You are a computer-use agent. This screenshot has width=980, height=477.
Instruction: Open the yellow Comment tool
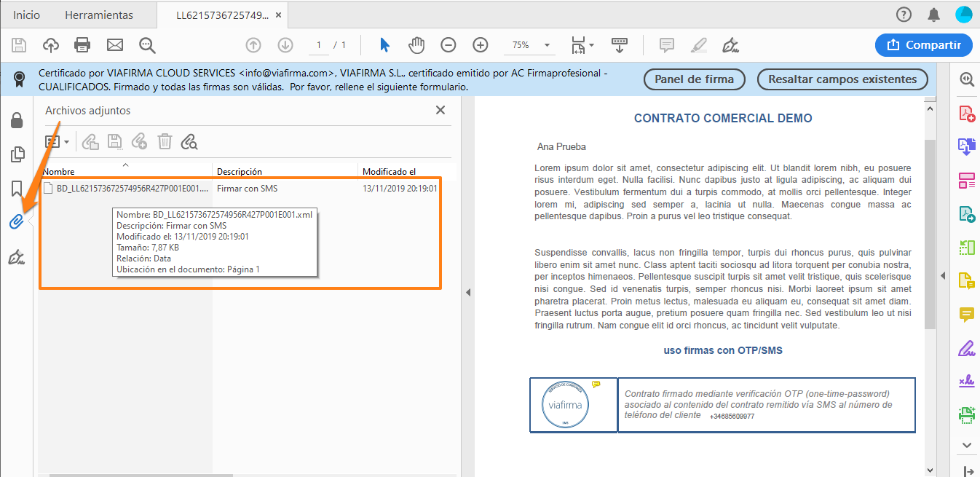967,315
